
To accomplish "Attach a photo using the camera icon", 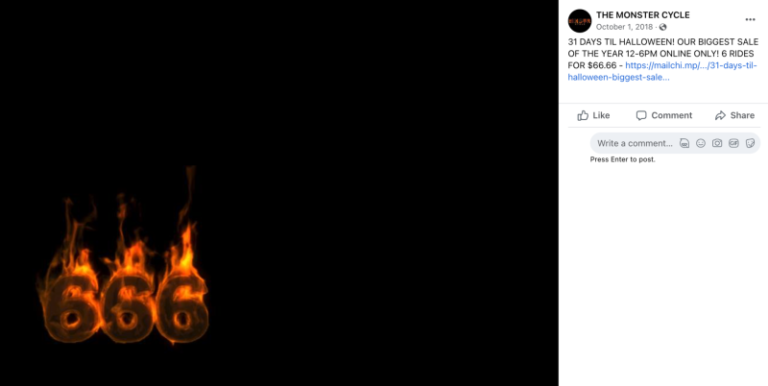I will pos(717,143).
